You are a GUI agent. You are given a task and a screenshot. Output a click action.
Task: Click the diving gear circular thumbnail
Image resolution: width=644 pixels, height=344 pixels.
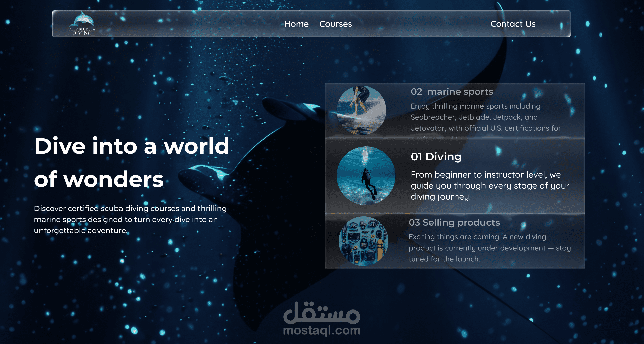point(363,241)
